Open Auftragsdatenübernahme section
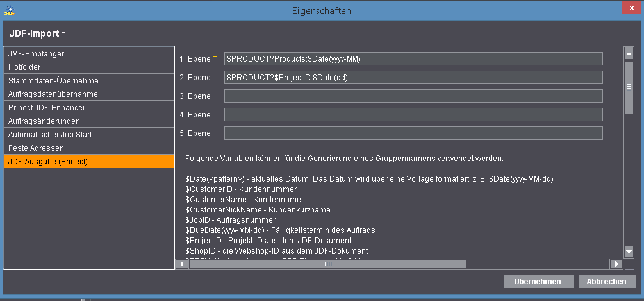 pyautogui.click(x=88, y=94)
